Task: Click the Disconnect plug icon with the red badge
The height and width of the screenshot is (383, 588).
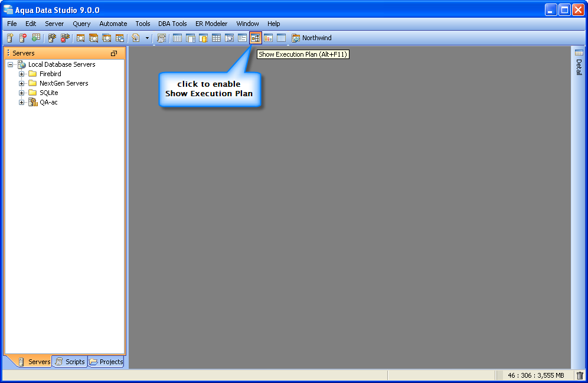Action: click(65, 38)
